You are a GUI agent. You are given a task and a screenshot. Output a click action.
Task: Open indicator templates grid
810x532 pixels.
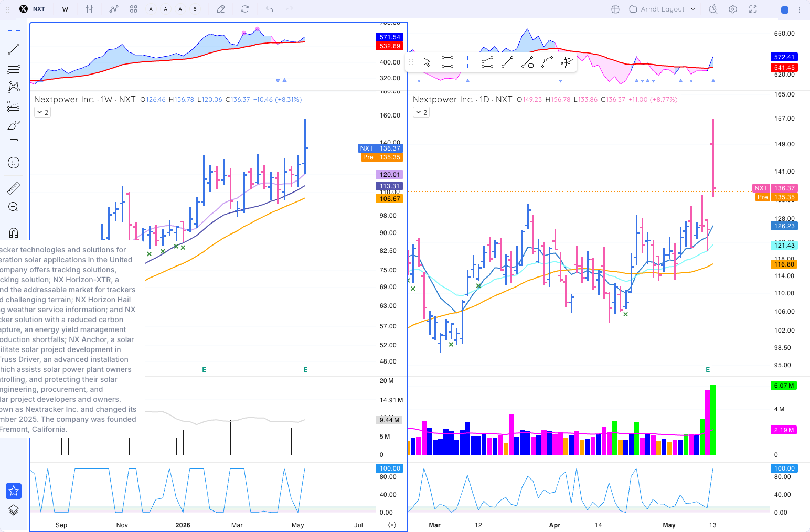pos(134,9)
